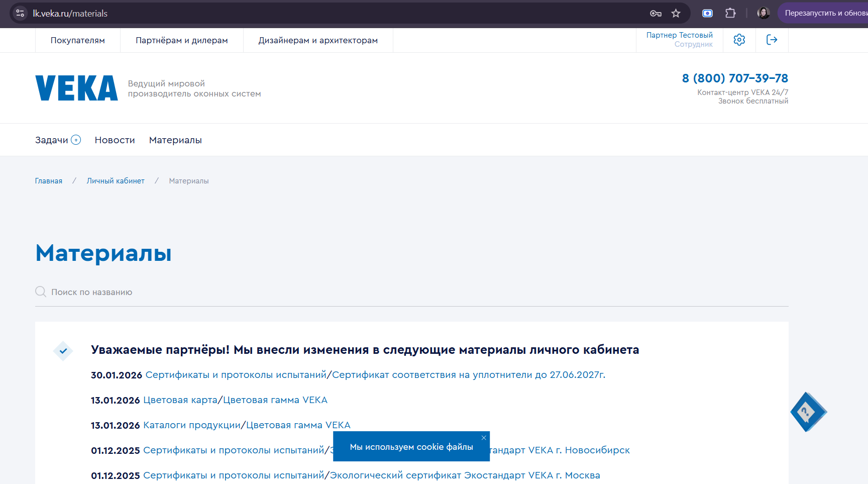Open account settings gear icon

pos(739,40)
